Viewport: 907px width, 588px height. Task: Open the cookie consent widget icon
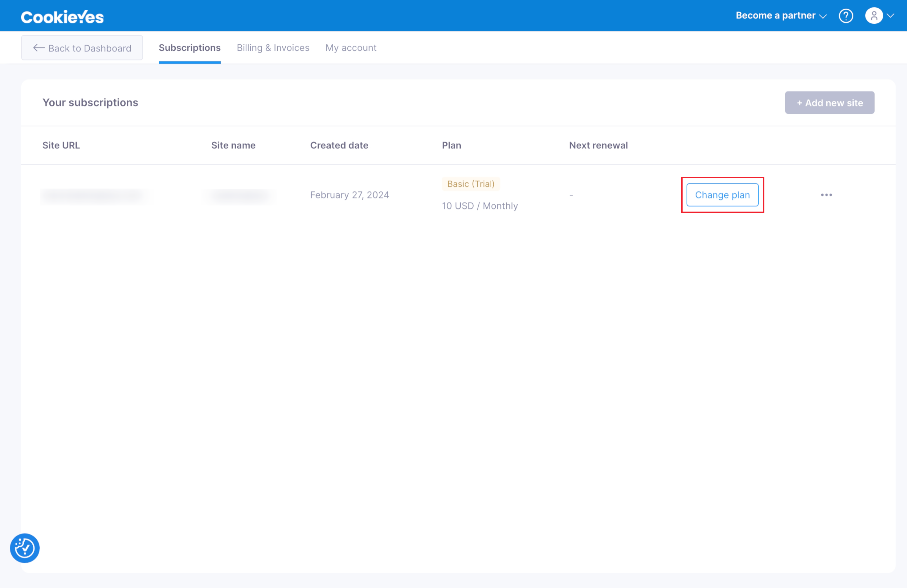25,548
